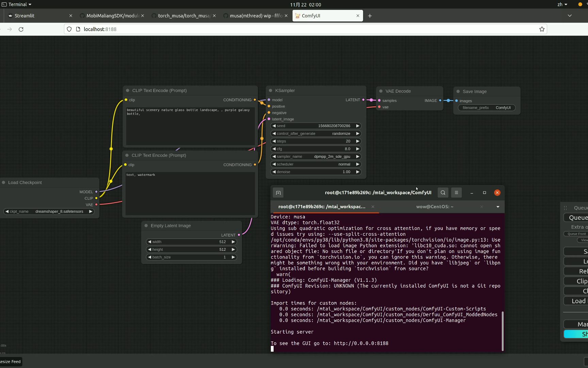Image resolution: width=588 pixels, height=368 pixels.
Task: Close the Streamlit browser tab
Action: click(x=71, y=16)
